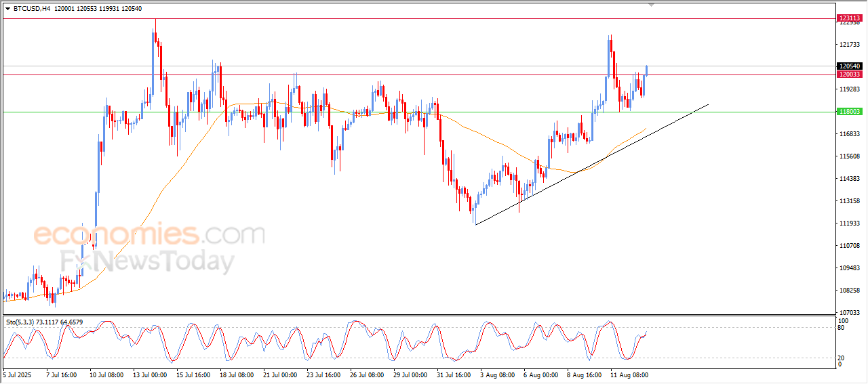Click the OHLC values 120001 120553 119931 120540
The image size is (868, 384).
pyautogui.click(x=98, y=8)
